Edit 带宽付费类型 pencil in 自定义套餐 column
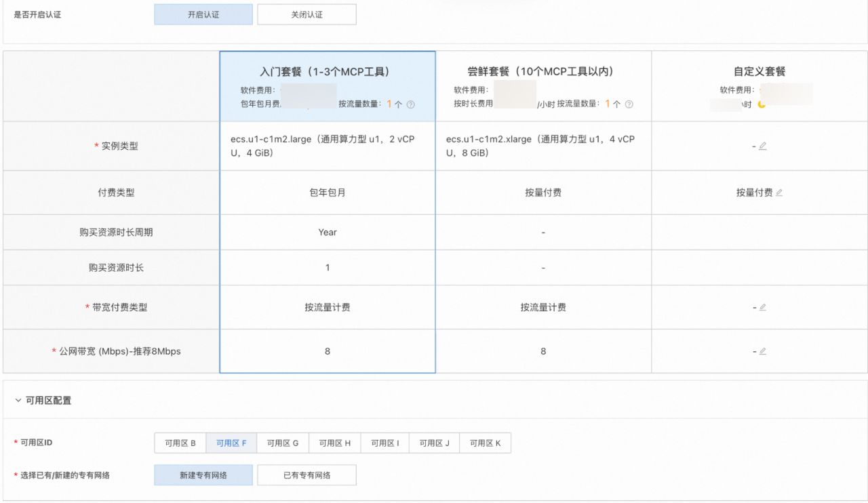This screenshot has width=868, height=503. pyautogui.click(x=763, y=307)
